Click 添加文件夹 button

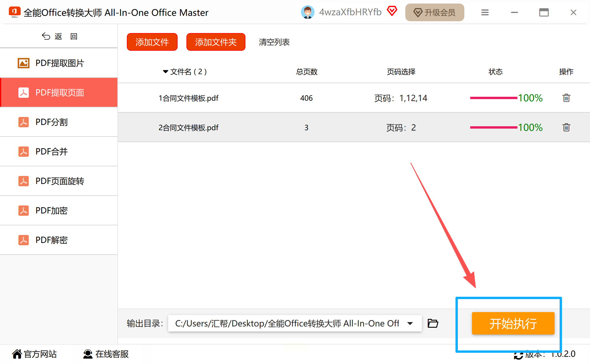point(216,42)
